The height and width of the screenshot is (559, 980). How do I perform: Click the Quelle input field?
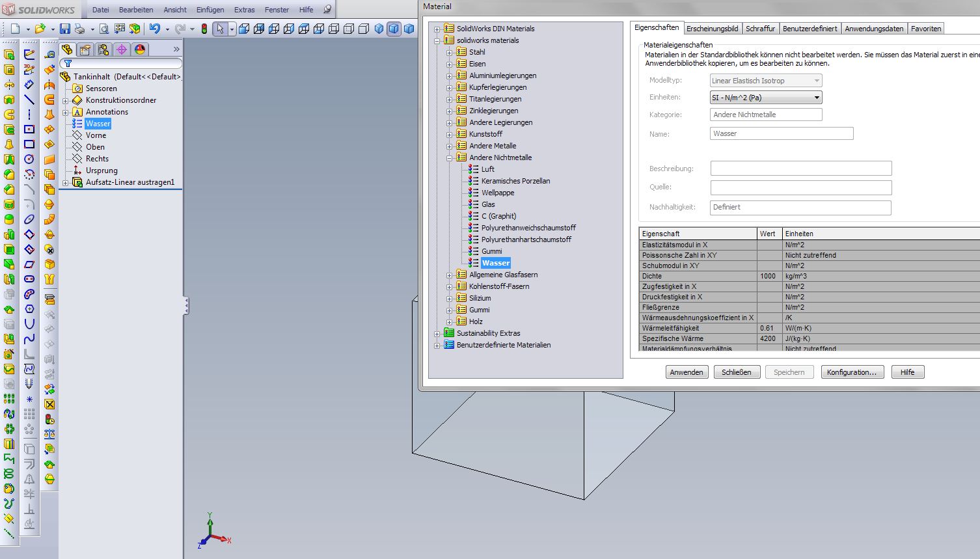click(x=801, y=188)
